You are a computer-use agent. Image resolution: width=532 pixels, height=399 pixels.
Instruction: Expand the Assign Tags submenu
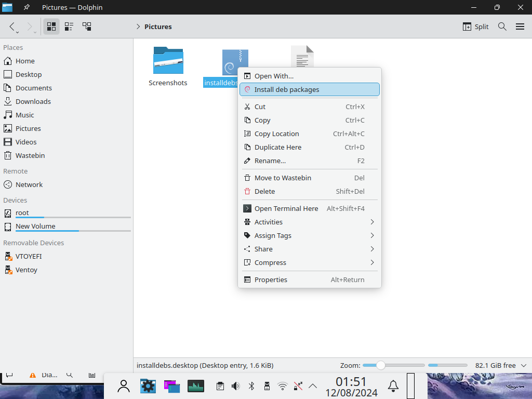pos(310,235)
